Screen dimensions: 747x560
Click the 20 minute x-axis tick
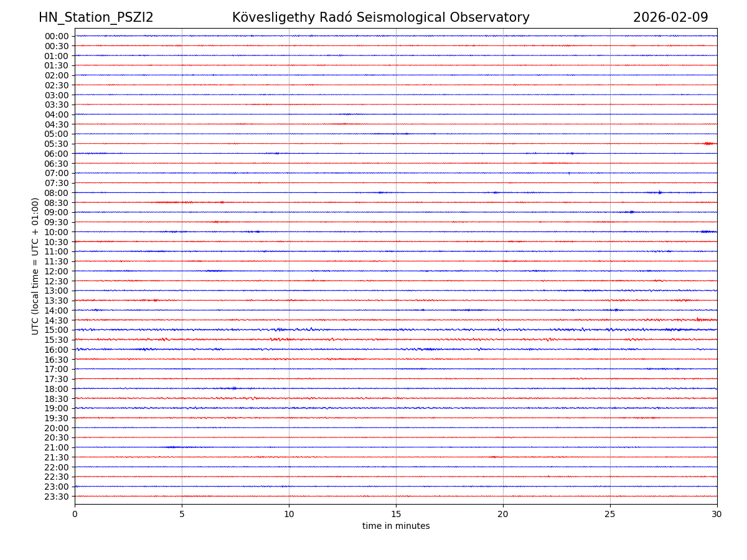click(x=503, y=515)
